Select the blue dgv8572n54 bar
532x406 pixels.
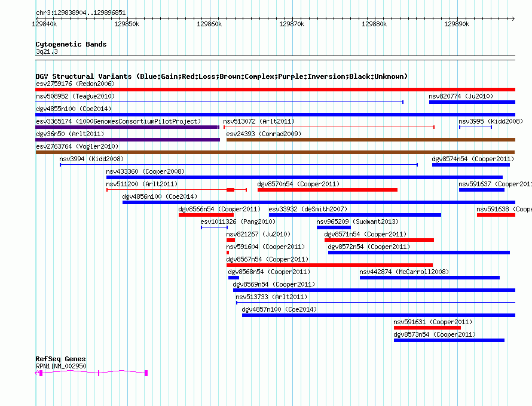[x=419, y=253]
